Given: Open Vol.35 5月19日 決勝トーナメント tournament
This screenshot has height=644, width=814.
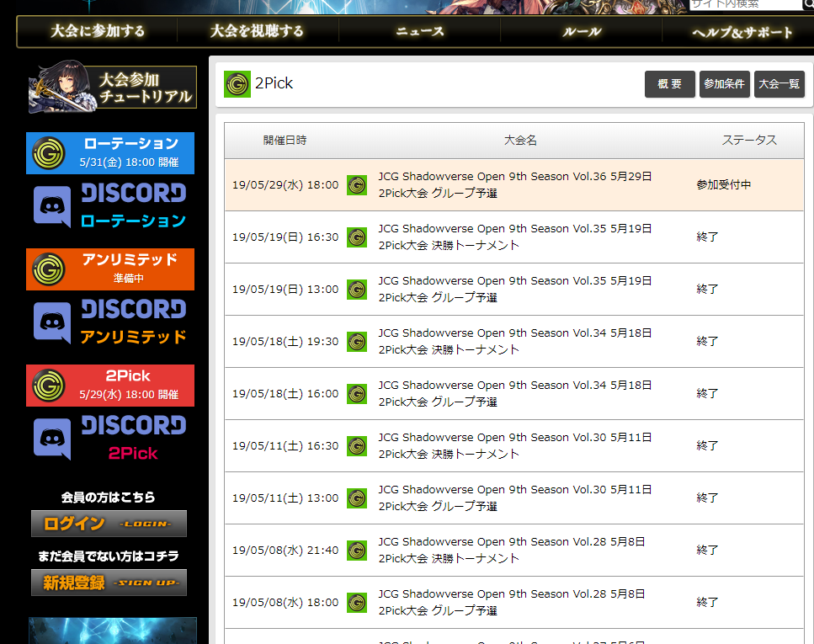Looking at the screenshot, I should 515,237.
